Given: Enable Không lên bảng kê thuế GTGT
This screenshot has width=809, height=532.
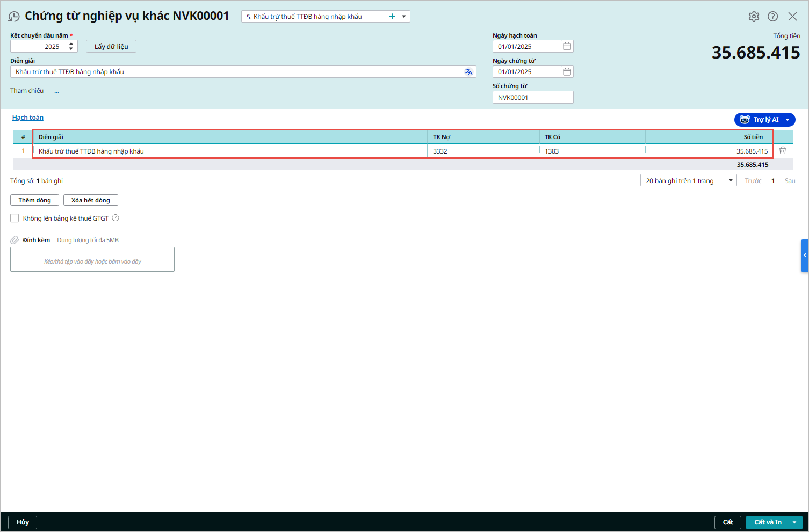Looking at the screenshot, I should coord(15,218).
